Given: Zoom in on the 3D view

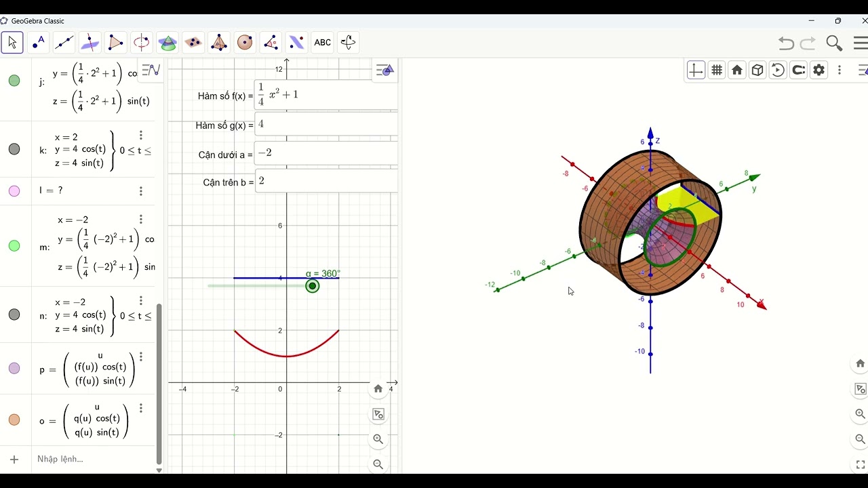Looking at the screenshot, I should click(x=860, y=414).
